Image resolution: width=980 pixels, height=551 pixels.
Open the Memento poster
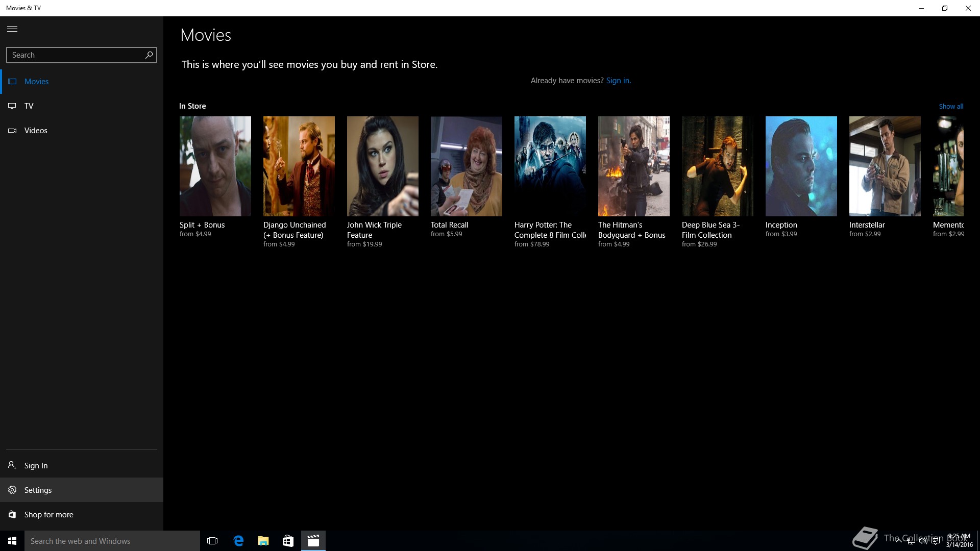(948, 166)
